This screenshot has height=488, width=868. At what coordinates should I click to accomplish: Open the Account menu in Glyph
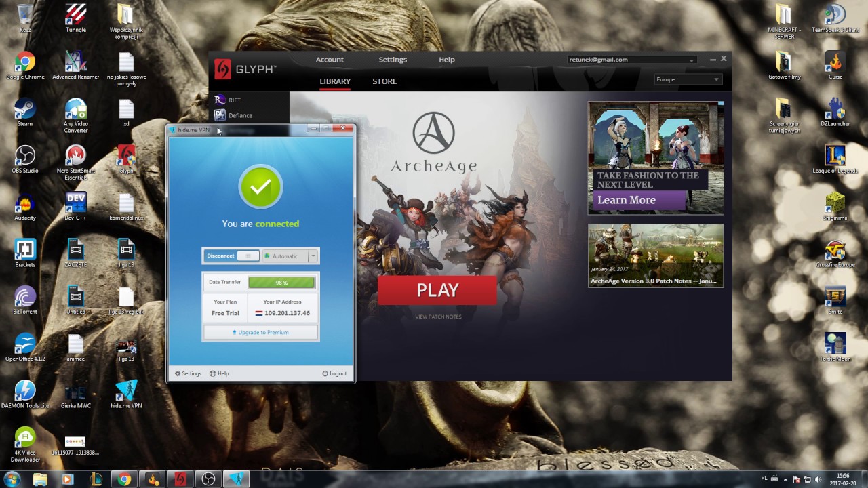(330, 60)
